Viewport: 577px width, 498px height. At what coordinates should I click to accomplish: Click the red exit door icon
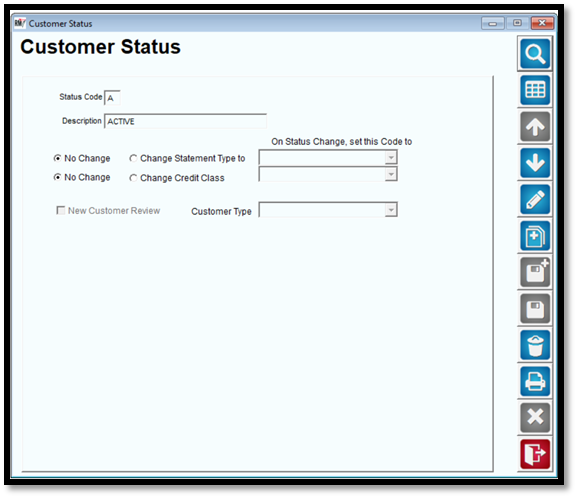535,454
